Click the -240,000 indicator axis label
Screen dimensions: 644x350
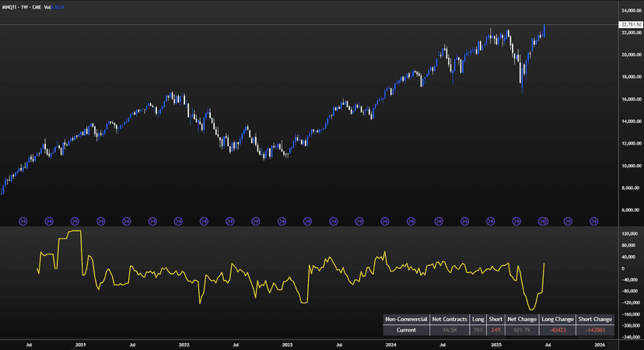pos(630,337)
